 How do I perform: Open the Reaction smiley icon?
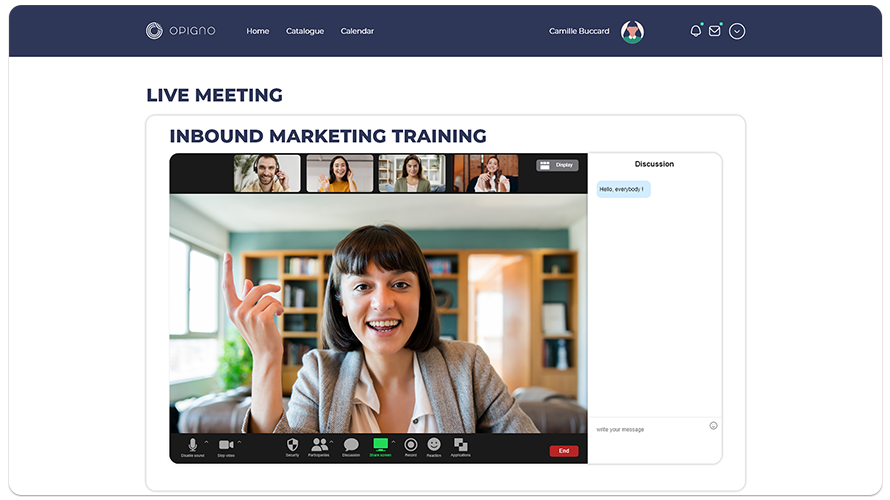434,445
